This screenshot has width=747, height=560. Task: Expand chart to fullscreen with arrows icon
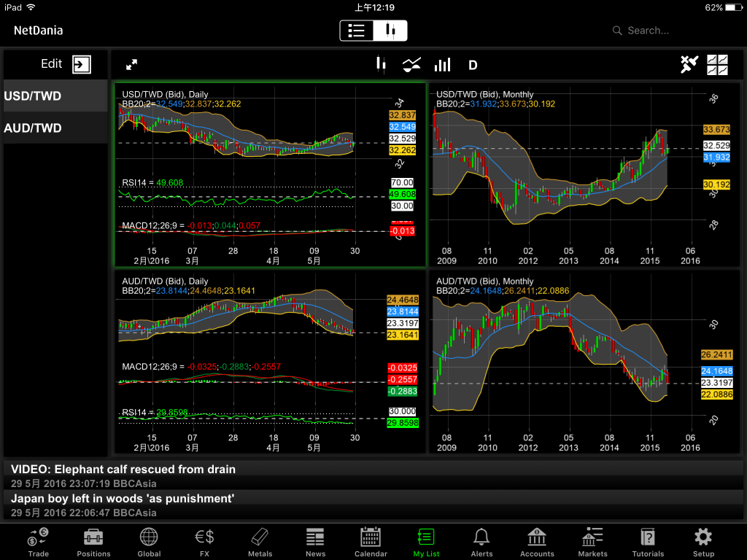[131, 65]
